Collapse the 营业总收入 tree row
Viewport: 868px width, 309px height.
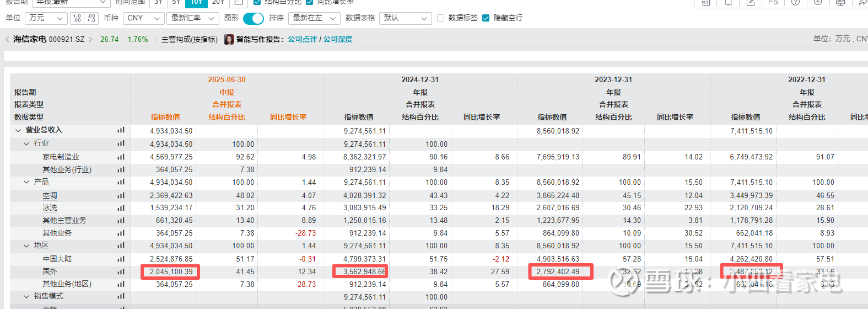18,131
